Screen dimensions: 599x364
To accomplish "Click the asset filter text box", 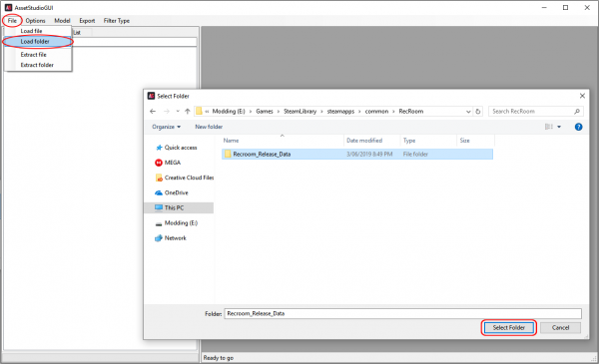I will pos(135,42).
